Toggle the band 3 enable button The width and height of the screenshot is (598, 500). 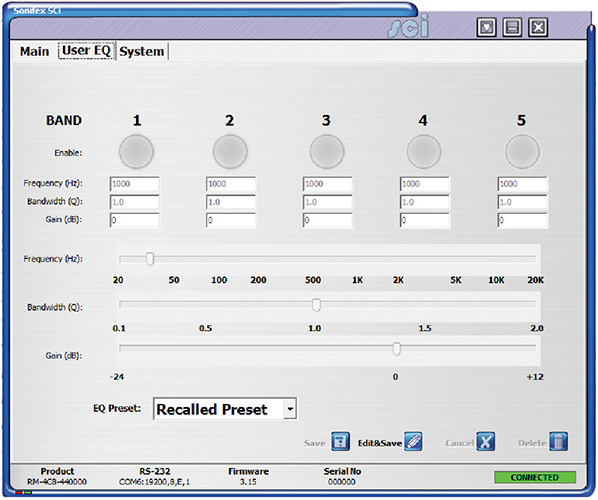tap(327, 151)
